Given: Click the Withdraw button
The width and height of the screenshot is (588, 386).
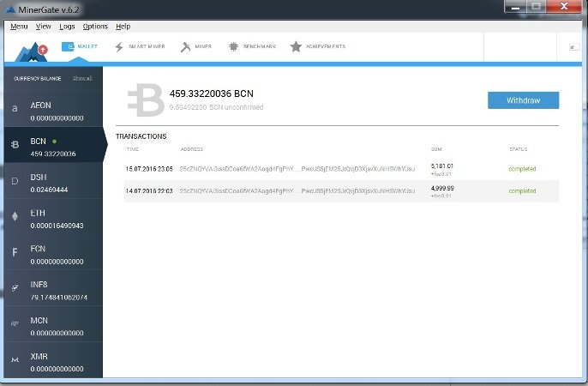Looking at the screenshot, I should [523, 100].
